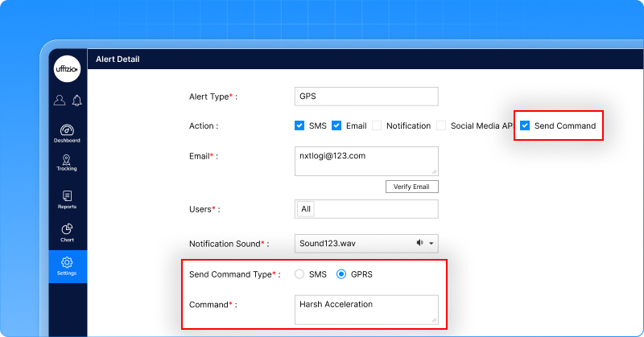The width and height of the screenshot is (644, 337).
Task: Click the Verify Email button
Action: click(x=411, y=187)
